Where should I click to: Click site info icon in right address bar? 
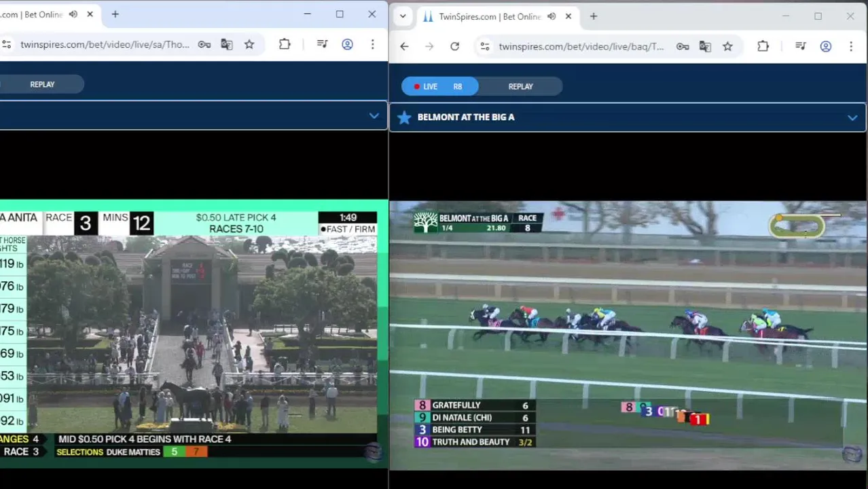(x=484, y=46)
